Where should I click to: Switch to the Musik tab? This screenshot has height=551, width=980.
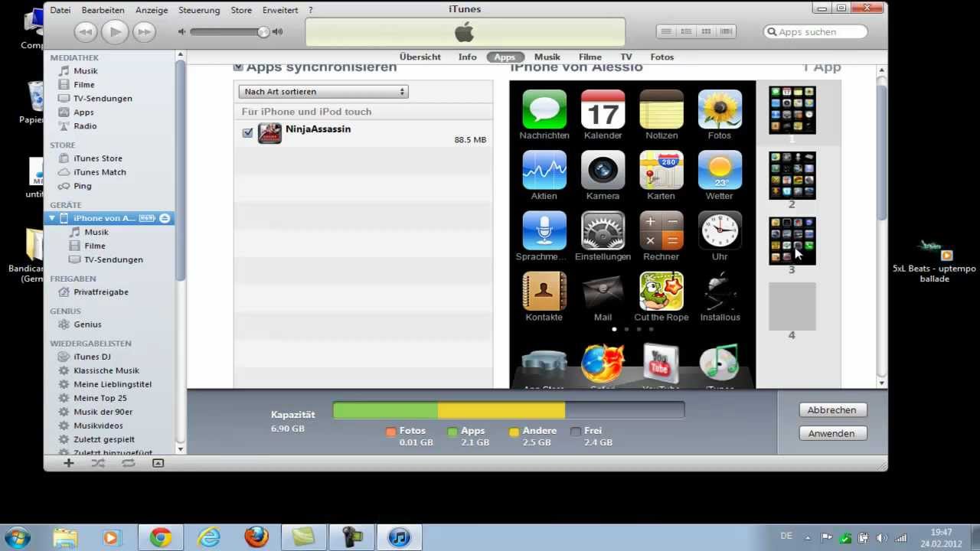coord(547,57)
